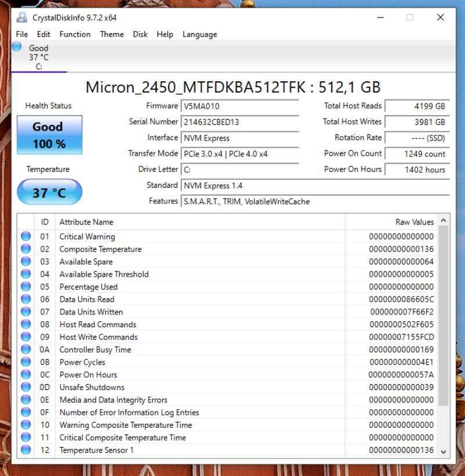
Task: Open the Theme menu
Action: (112, 34)
